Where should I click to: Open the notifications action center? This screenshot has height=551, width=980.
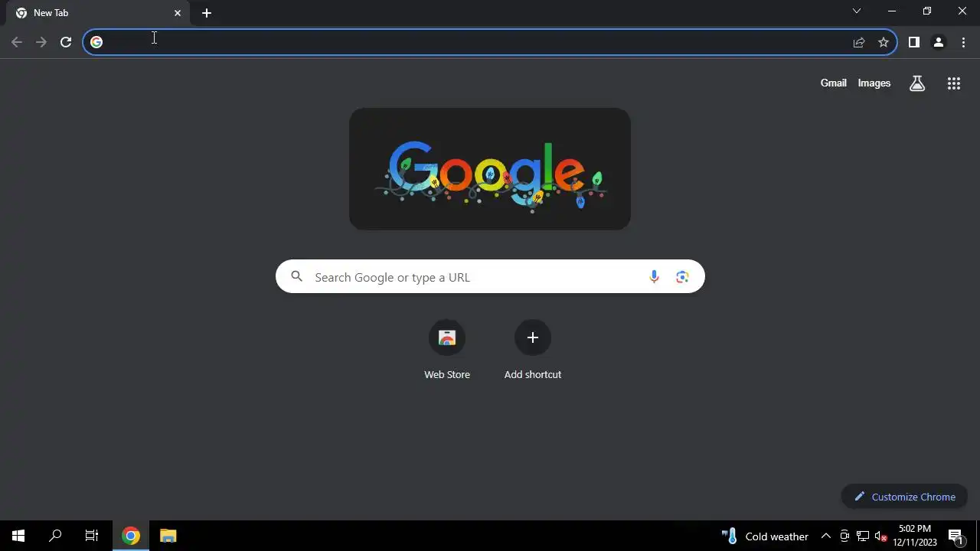point(955,536)
